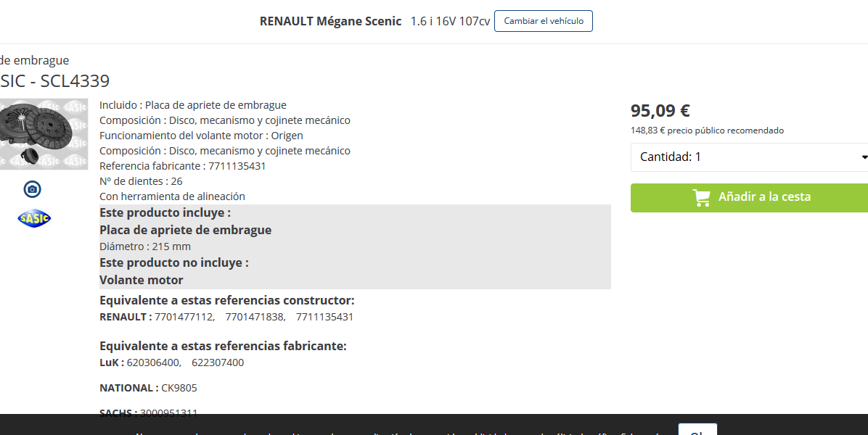Click SACHS reference 3000951311
This screenshot has height=435, width=868.
point(169,412)
